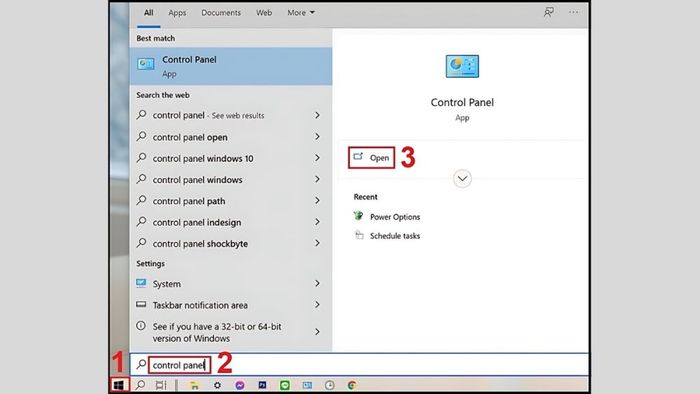Image resolution: width=700 pixels, height=394 pixels.
Task: Launch Photoshop from the taskbar
Action: point(262,385)
